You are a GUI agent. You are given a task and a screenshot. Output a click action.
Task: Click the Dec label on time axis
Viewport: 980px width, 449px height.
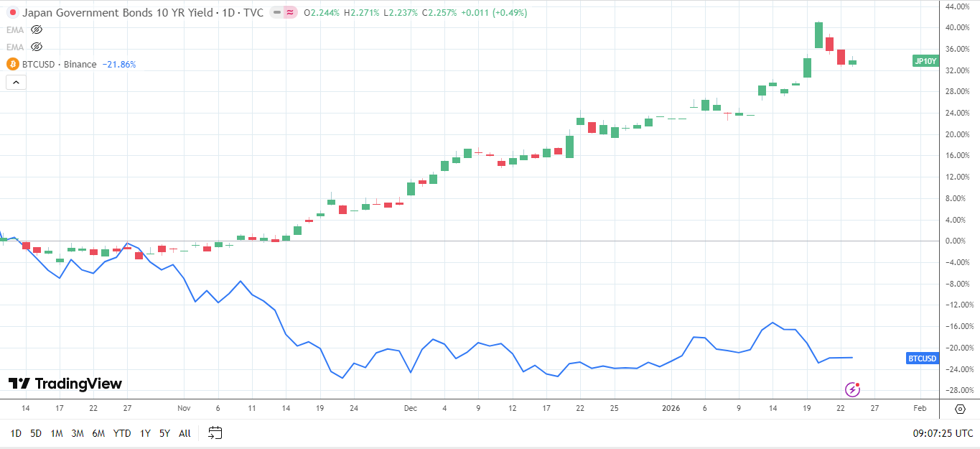coord(410,408)
